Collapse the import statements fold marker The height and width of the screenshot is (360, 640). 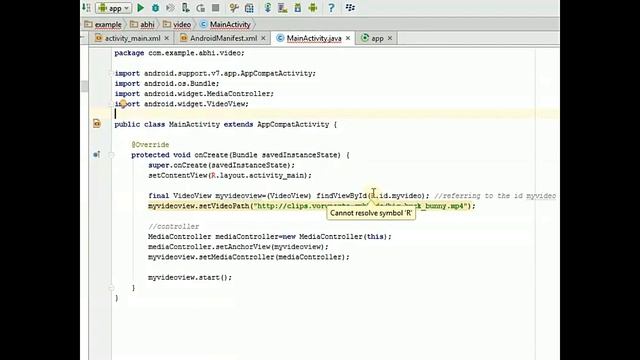tap(111, 73)
